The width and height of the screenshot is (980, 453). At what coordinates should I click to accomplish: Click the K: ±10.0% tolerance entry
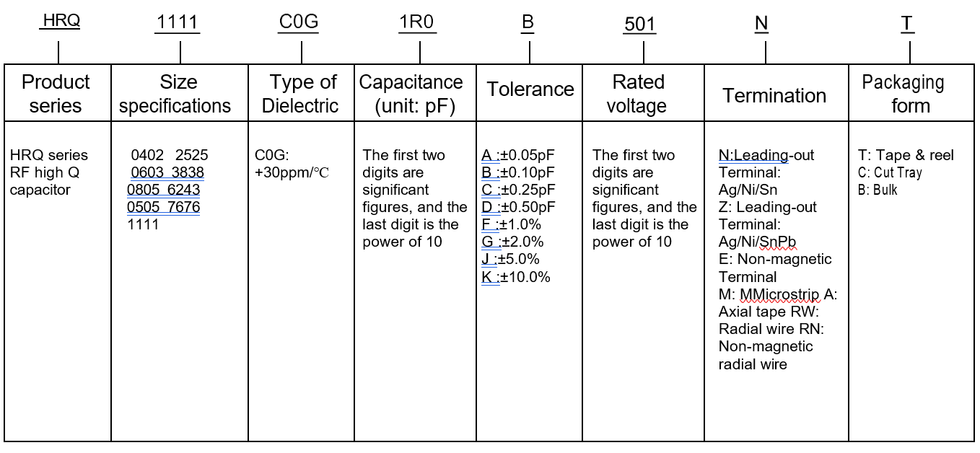point(516,277)
